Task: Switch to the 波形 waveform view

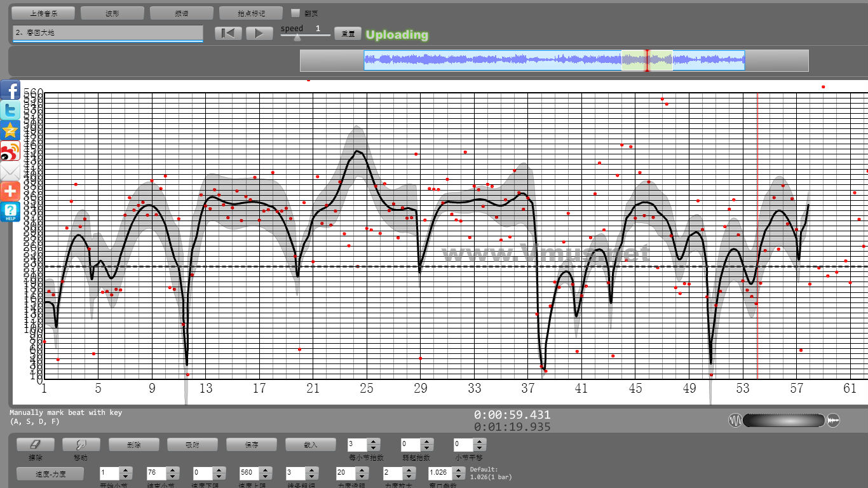Action: coord(112,13)
